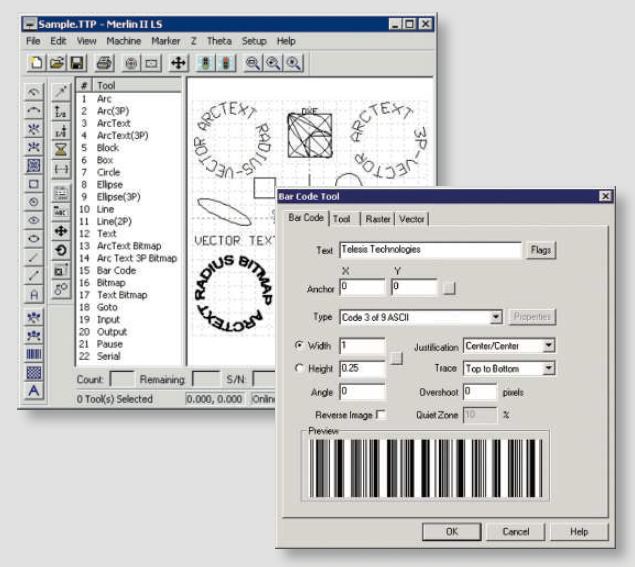Viewport: 635px width, 567px height.
Task: Close the Bar Code Tool dialog
Action: tap(605, 196)
